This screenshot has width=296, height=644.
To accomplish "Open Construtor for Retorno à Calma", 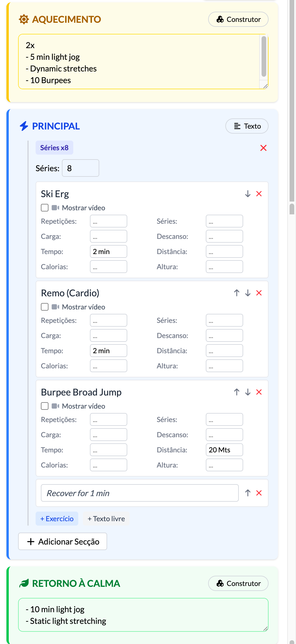I will [x=238, y=584].
